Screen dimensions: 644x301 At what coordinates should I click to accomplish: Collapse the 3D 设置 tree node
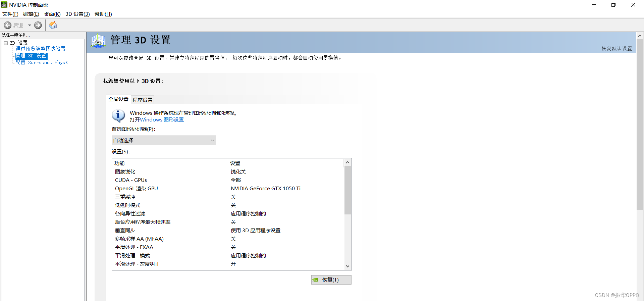click(x=6, y=43)
